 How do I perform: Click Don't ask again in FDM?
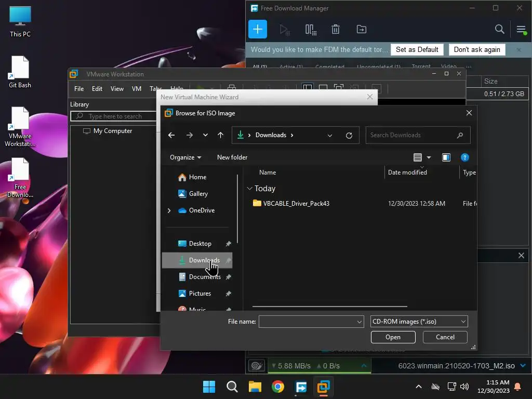477,49
